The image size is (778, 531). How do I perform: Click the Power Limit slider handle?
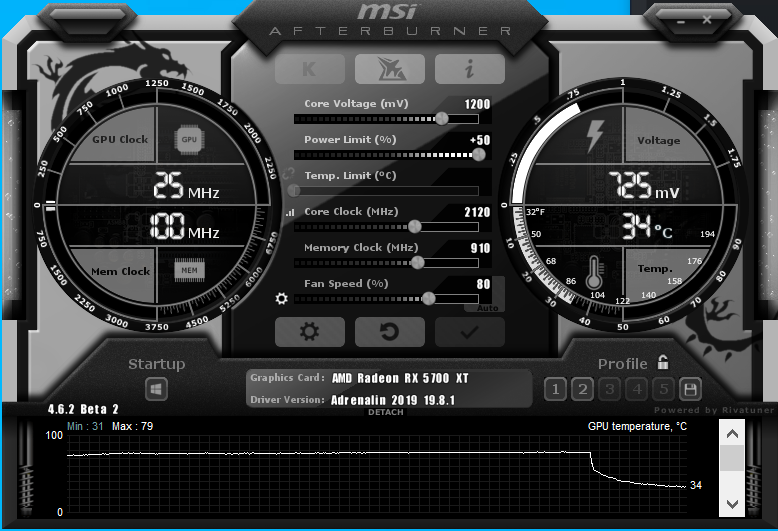pos(479,155)
